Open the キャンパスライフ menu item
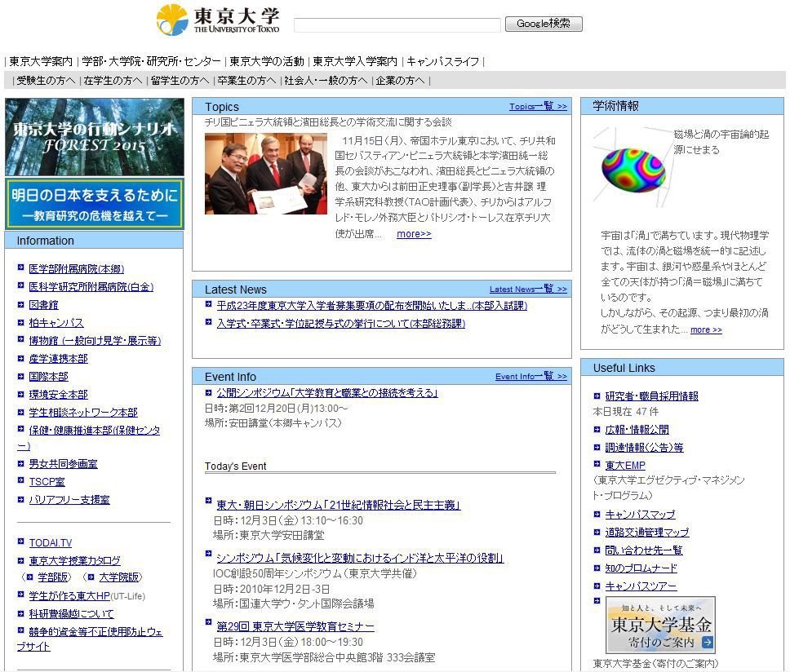The height and width of the screenshot is (672, 790). [x=443, y=61]
